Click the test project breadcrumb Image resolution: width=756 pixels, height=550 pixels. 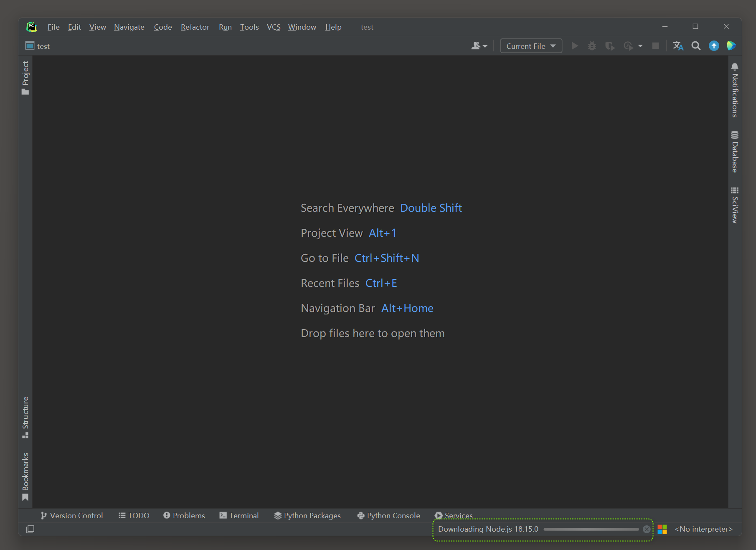[x=38, y=46]
